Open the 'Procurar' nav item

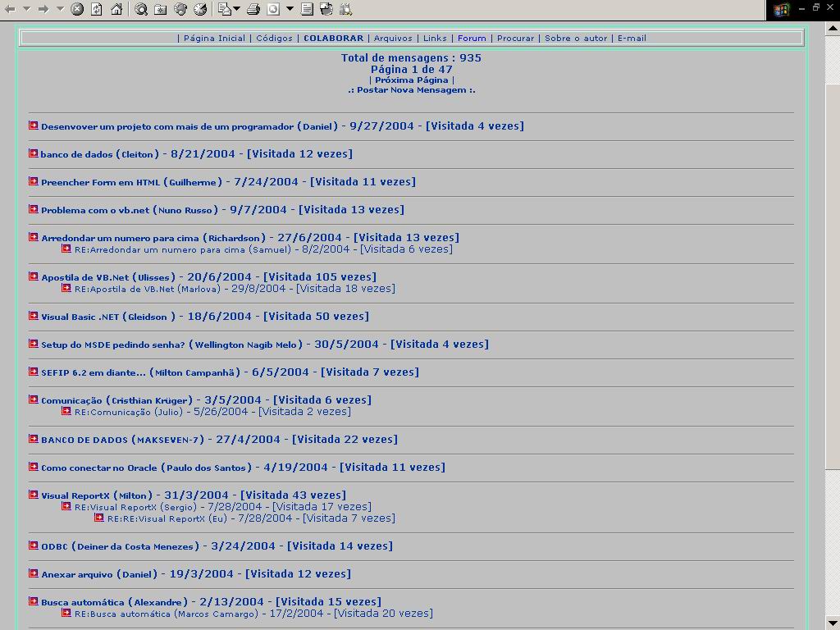[x=515, y=38]
